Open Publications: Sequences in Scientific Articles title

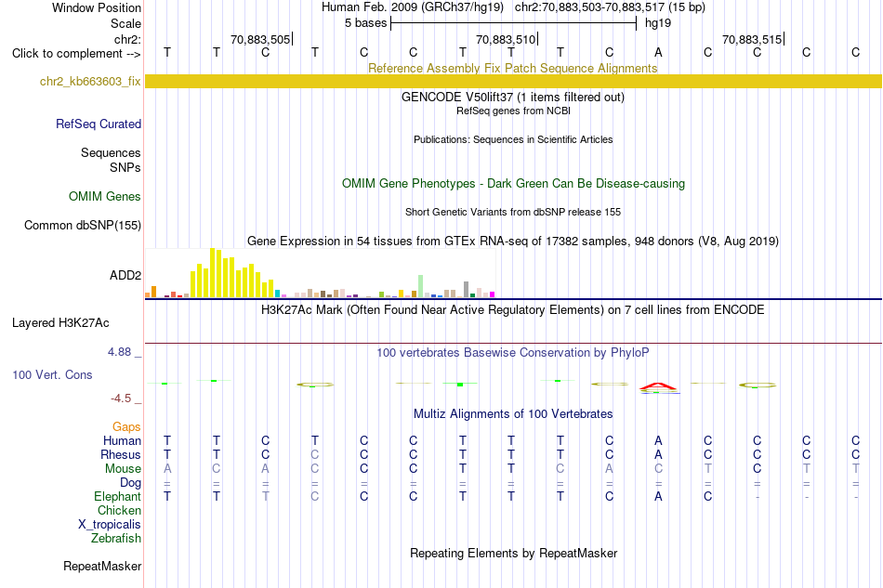click(513, 139)
